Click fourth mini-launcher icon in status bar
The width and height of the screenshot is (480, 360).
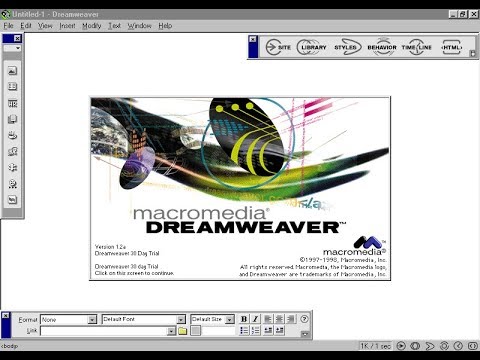click(444, 346)
